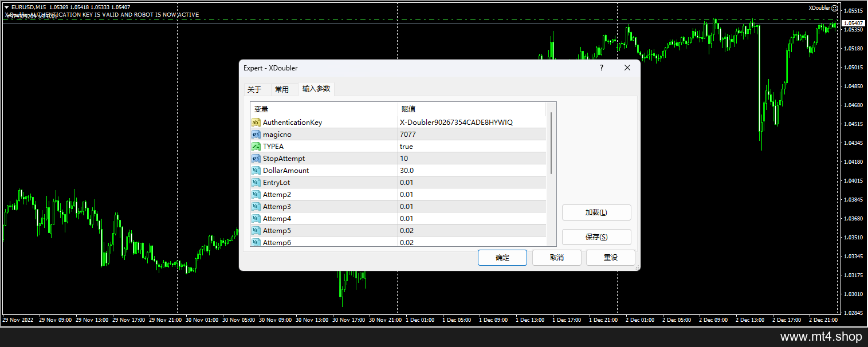The height and width of the screenshot is (347, 868).
Task: Select the AuthenticationKey value field
Action: click(x=472, y=123)
